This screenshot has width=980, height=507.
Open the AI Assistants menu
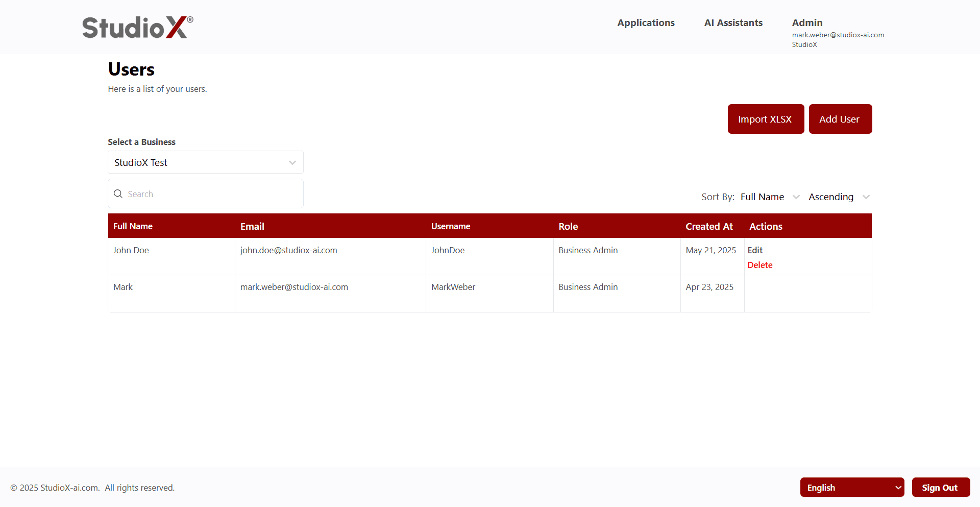coord(733,22)
